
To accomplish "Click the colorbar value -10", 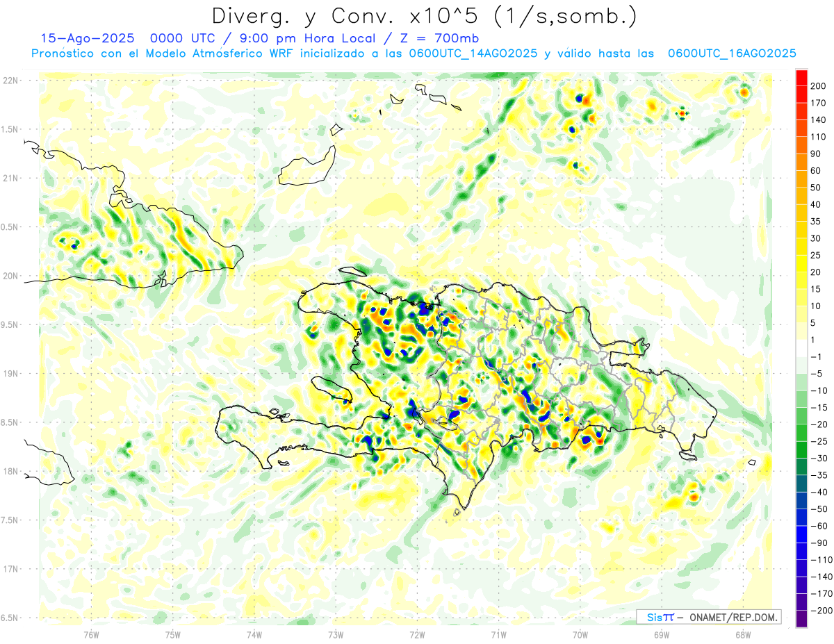I will (x=820, y=391).
